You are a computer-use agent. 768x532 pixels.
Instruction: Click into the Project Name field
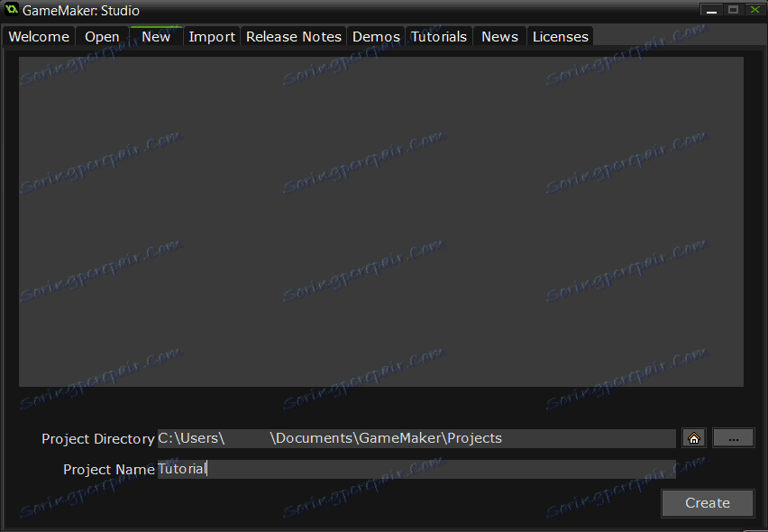pos(416,469)
